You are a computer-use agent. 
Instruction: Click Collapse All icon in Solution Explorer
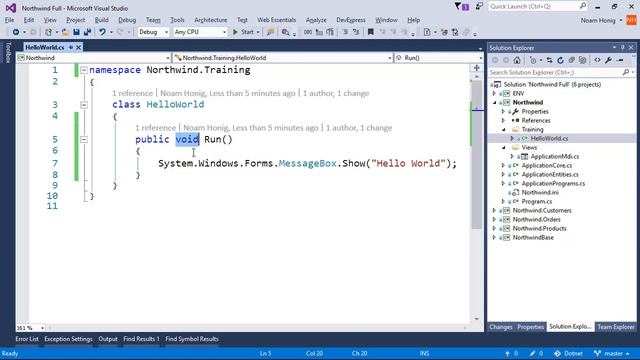[571, 60]
